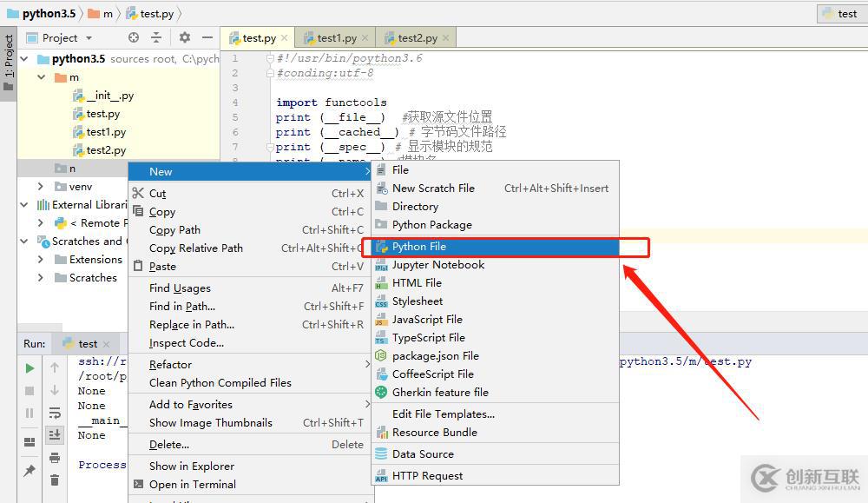The height and width of the screenshot is (503, 868).
Task: Select Data Source from New submenu
Action: click(496, 454)
